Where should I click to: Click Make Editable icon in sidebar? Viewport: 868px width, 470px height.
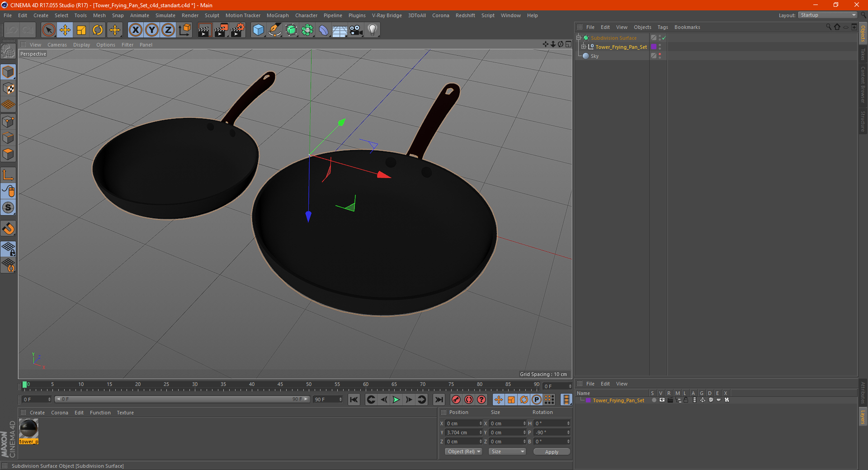click(8, 52)
